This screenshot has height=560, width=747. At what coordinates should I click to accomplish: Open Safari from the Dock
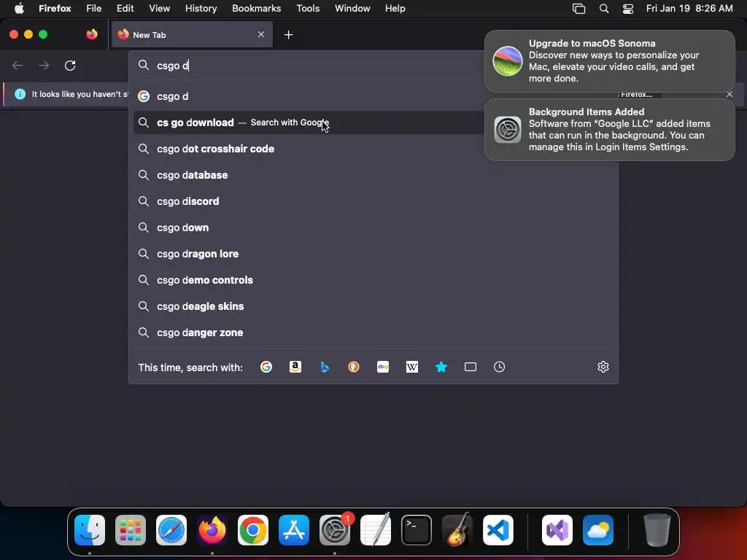(171, 530)
